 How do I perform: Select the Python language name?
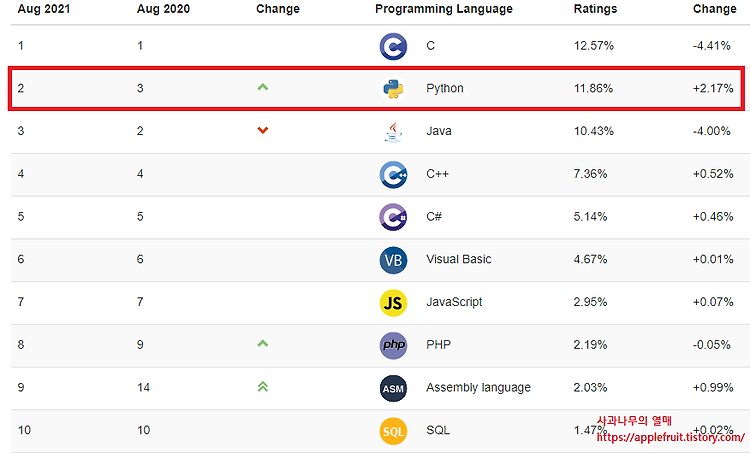tap(445, 88)
